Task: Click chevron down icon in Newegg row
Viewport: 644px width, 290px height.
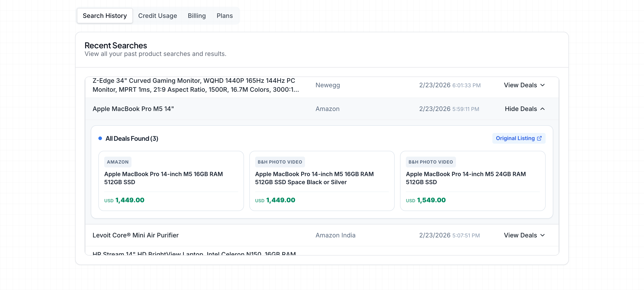Action: (542, 85)
